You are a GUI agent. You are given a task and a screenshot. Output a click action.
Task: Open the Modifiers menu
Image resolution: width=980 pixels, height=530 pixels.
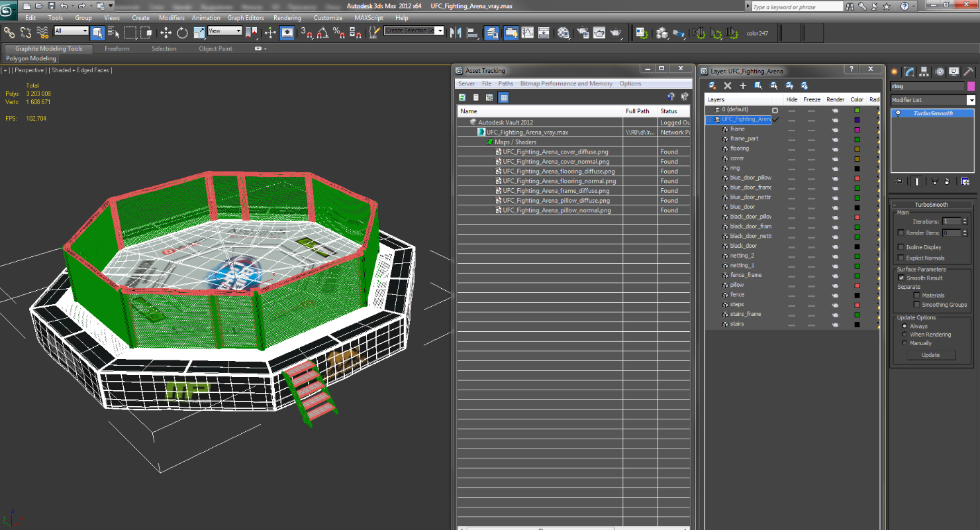coord(171,18)
